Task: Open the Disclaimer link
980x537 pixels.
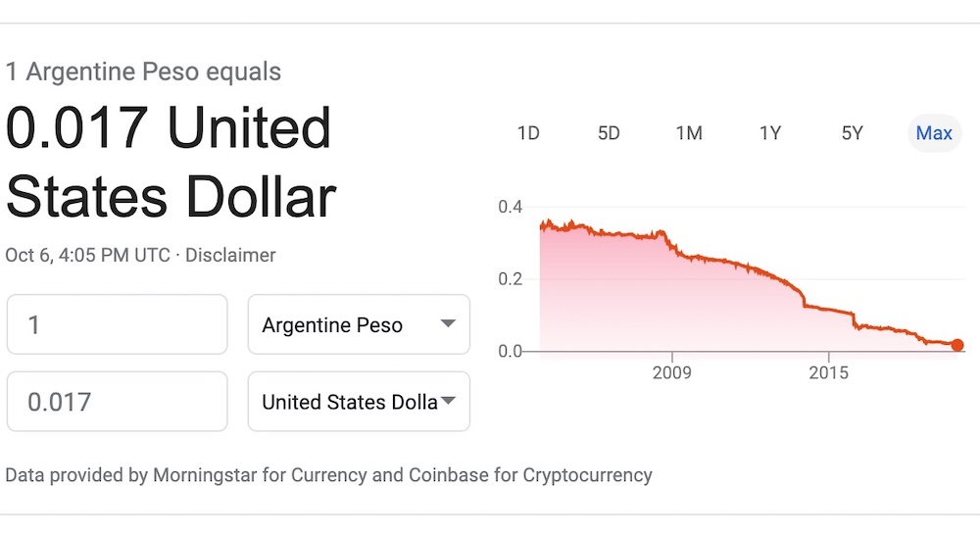Action: click(230, 255)
